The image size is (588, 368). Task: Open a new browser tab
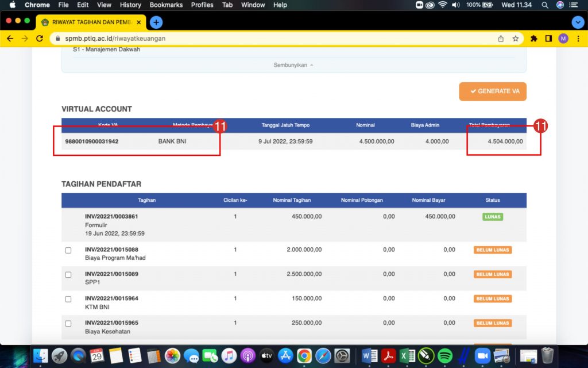tap(156, 22)
